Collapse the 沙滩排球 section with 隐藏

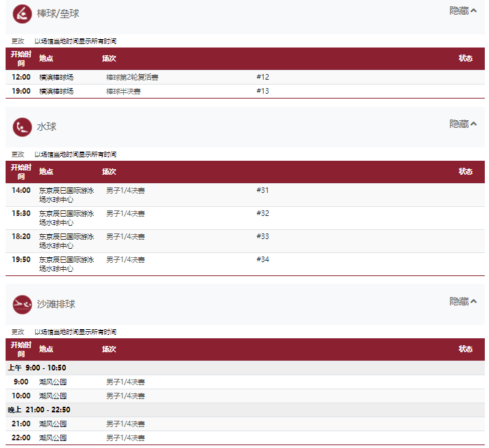point(463,301)
